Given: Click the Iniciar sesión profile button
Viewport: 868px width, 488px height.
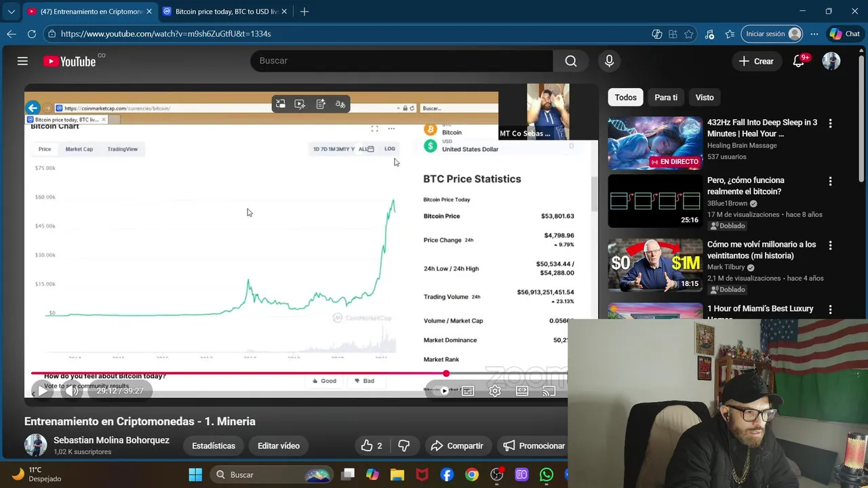Looking at the screenshot, I should point(773,34).
